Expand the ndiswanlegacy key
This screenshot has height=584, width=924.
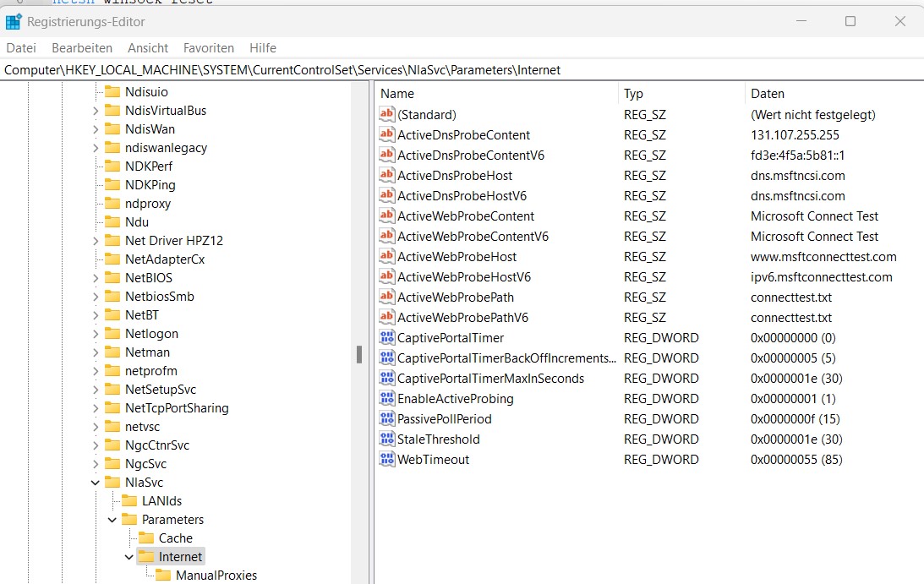pos(96,148)
